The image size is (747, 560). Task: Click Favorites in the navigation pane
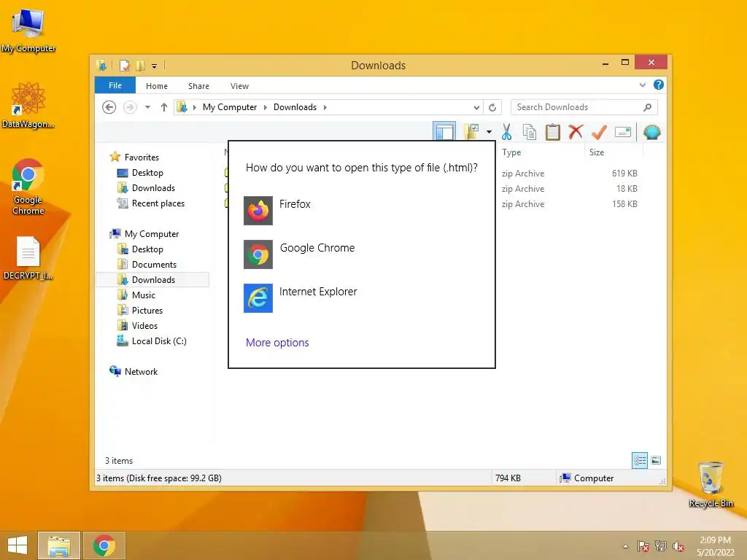pos(142,157)
